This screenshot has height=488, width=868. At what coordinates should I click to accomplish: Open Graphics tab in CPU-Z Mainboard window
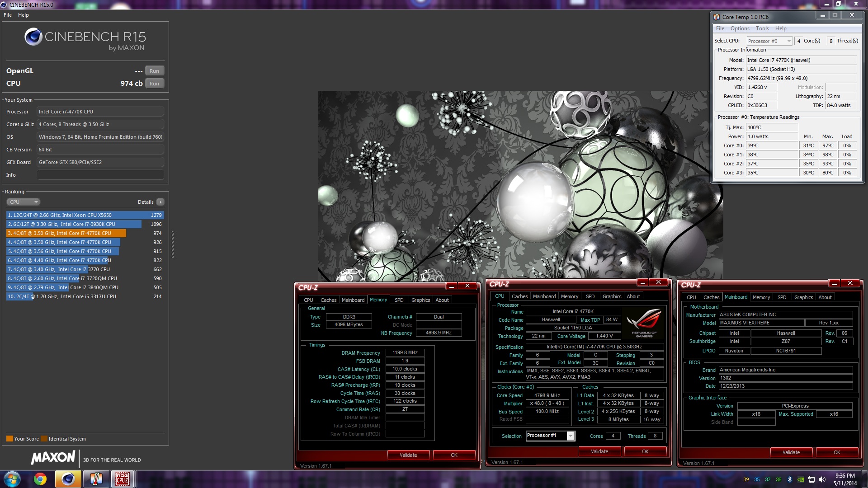pyautogui.click(x=803, y=297)
